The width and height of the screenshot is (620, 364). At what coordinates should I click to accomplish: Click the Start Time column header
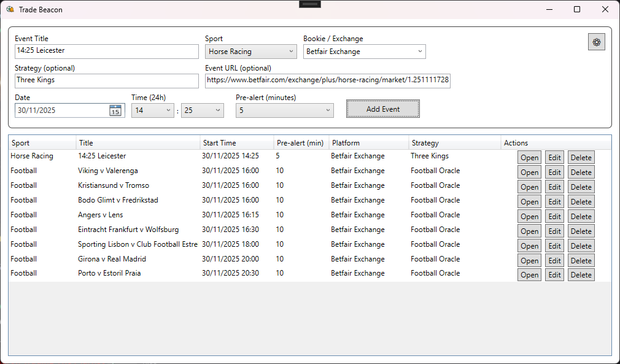click(x=236, y=142)
